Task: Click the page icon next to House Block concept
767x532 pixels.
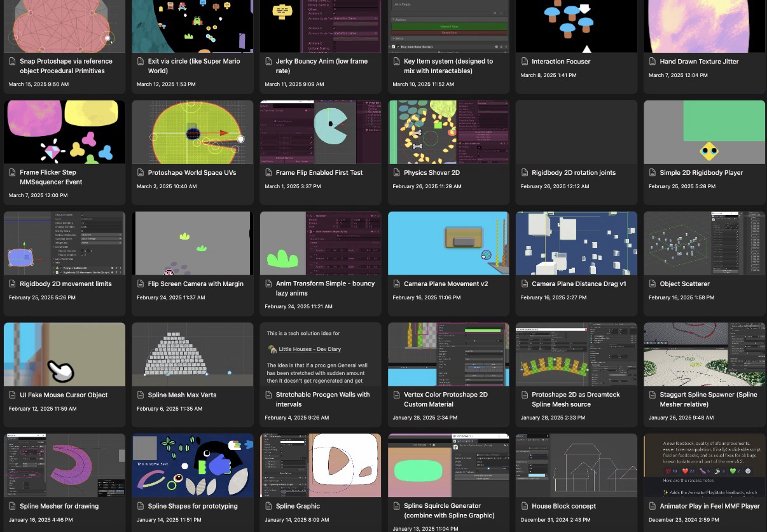Action: 525,507
